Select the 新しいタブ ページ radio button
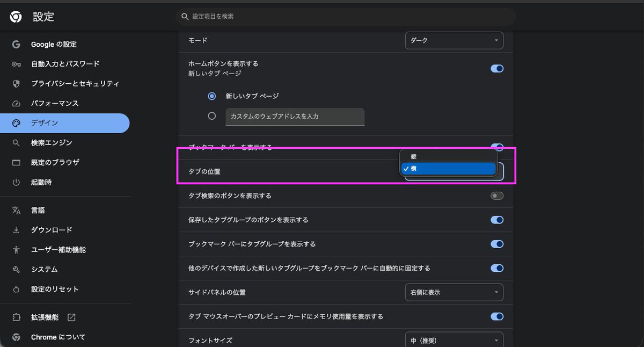Image resolution: width=644 pixels, height=347 pixels. (212, 96)
